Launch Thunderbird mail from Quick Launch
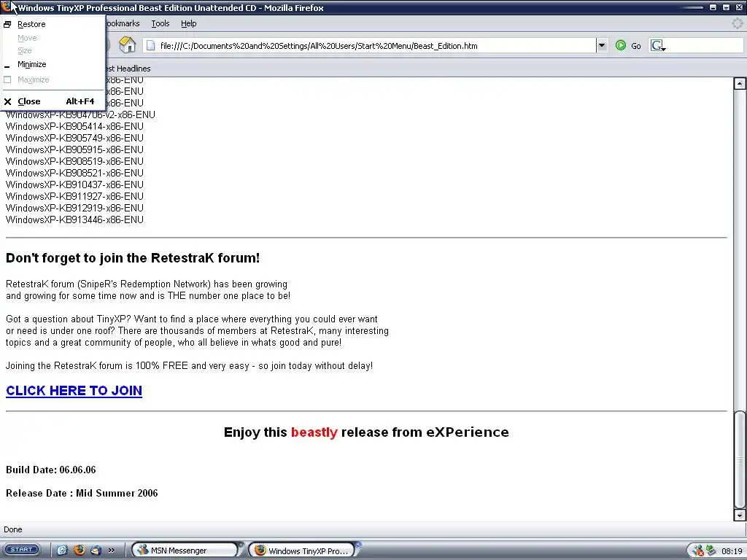Image resolution: width=747 pixels, height=560 pixels. click(x=96, y=550)
